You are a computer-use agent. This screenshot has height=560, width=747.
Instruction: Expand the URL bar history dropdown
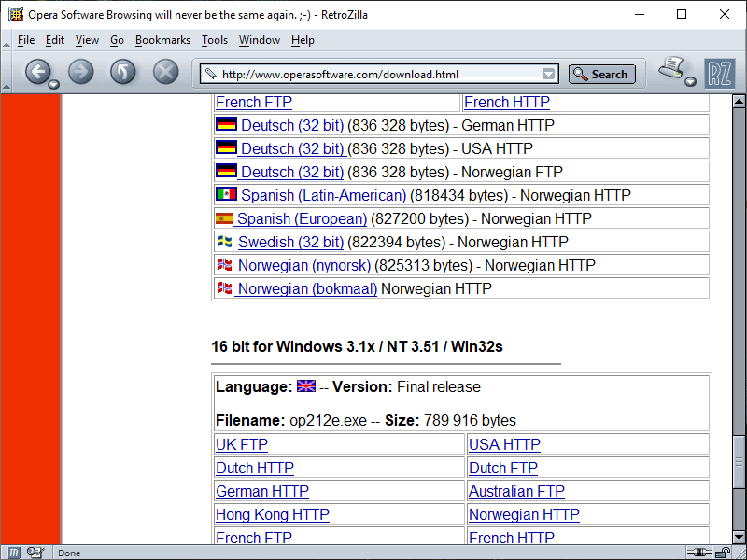[549, 75]
